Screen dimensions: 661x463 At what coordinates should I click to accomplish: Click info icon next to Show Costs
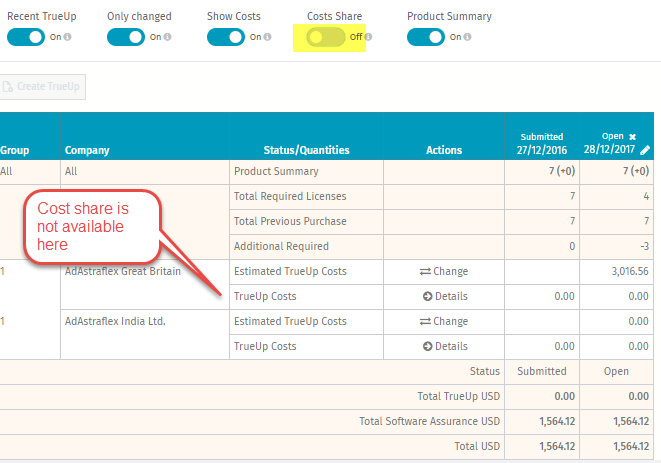pyautogui.click(x=267, y=37)
